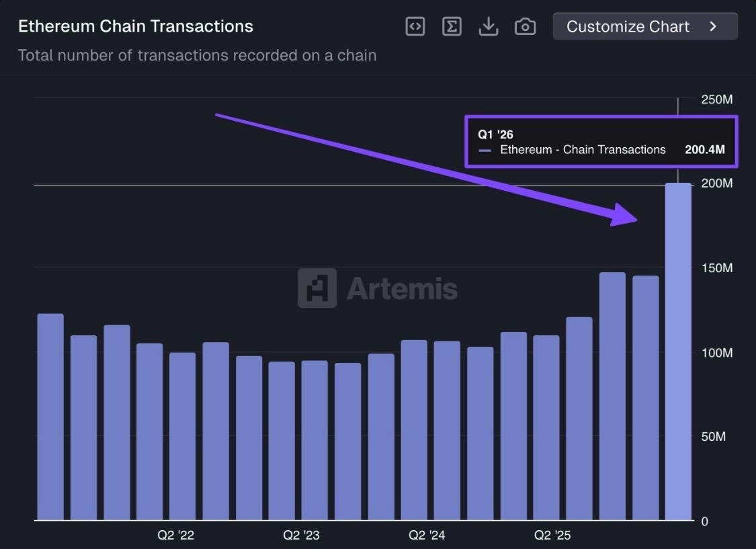
Task: Click the embed code icon
Action: 415,27
